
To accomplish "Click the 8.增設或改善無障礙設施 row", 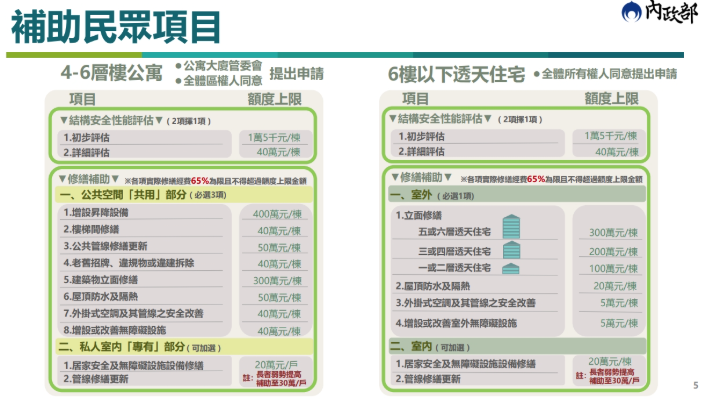I will [x=115, y=330].
